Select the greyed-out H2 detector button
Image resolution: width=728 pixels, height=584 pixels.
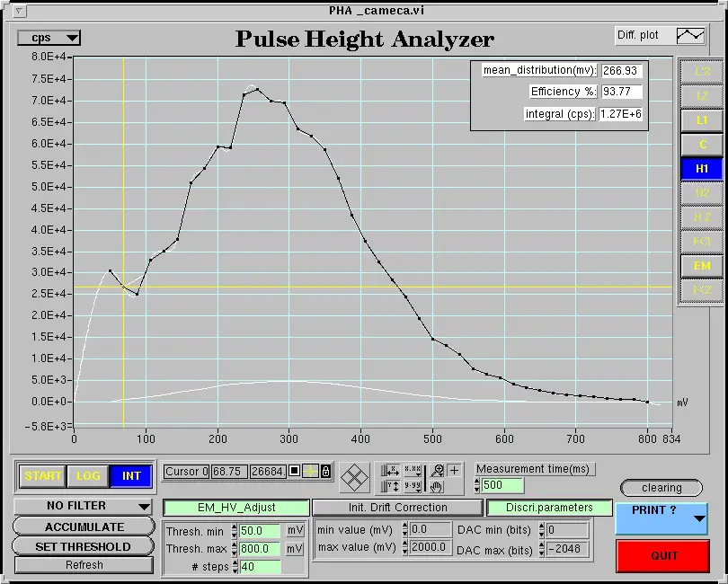[702, 193]
